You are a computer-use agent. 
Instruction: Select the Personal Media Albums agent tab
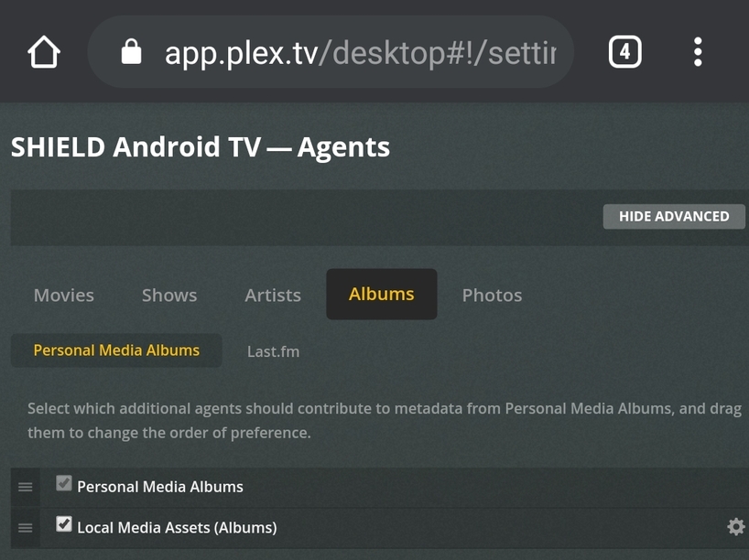click(116, 350)
